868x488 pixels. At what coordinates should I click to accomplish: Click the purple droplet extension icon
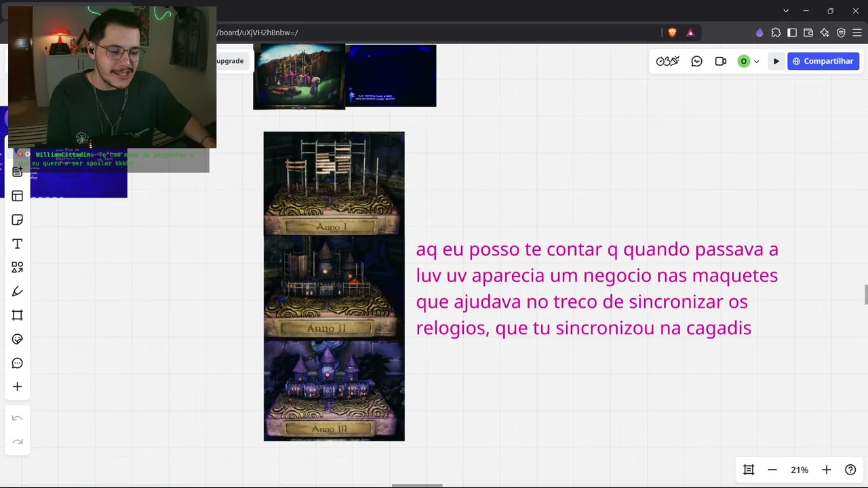tap(759, 33)
